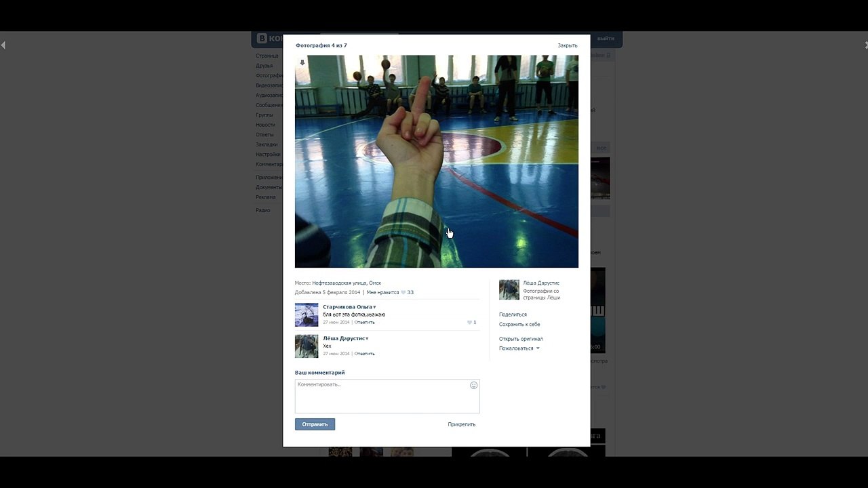868x488 pixels.
Task: Click the date under Старчикова Ольга's comment
Action: (336, 323)
